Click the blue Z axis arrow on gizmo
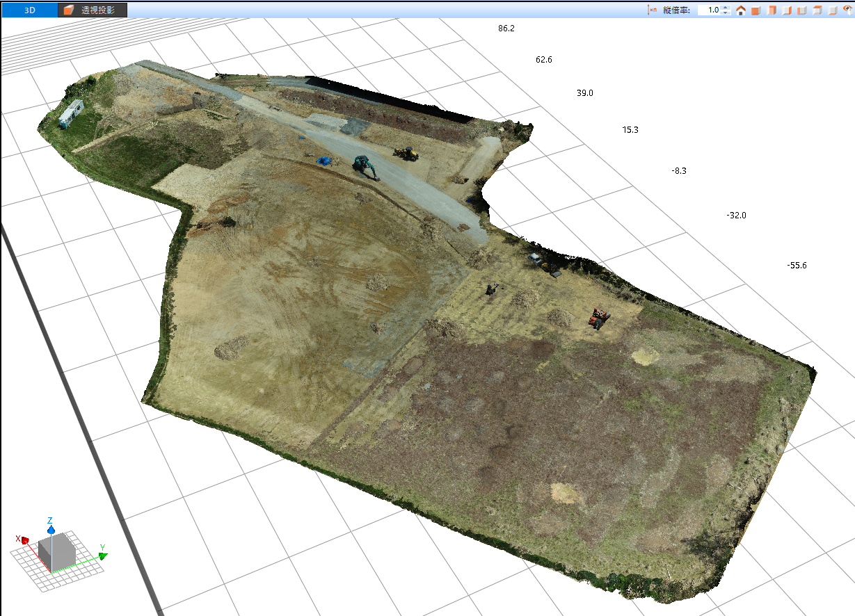The height and width of the screenshot is (616, 855). 50,530
